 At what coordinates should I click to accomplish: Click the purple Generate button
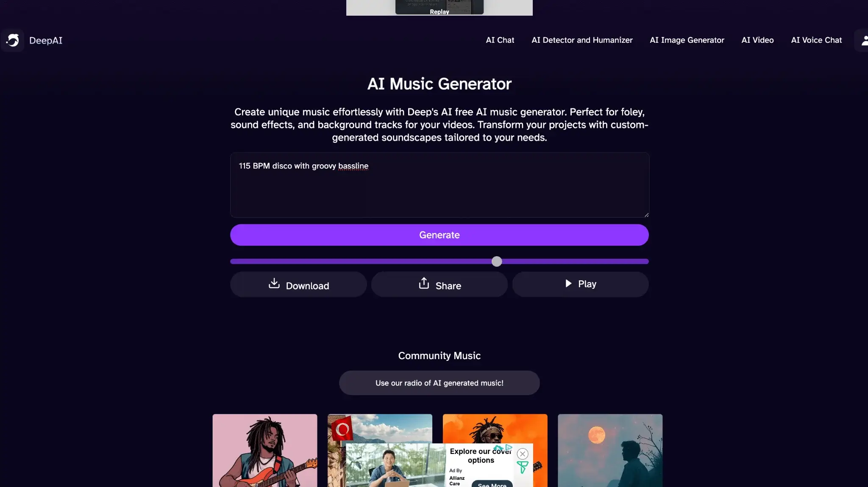pos(439,235)
